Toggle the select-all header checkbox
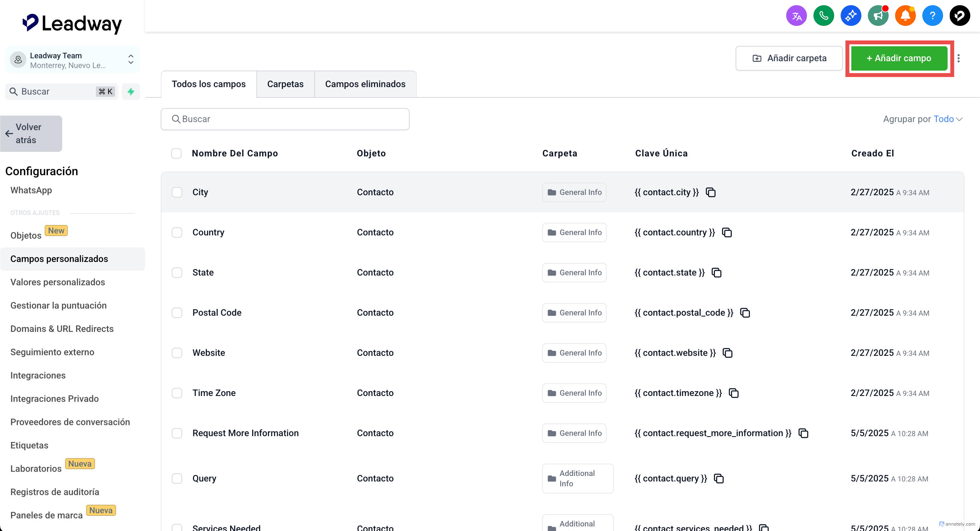Image resolution: width=980 pixels, height=531 pixels. (x=176, y=153)
